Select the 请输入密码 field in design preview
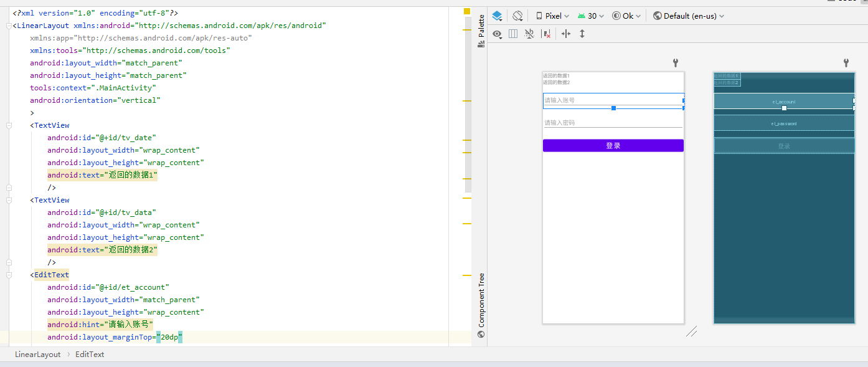The image size is (868, 367). tap(613, 123)
